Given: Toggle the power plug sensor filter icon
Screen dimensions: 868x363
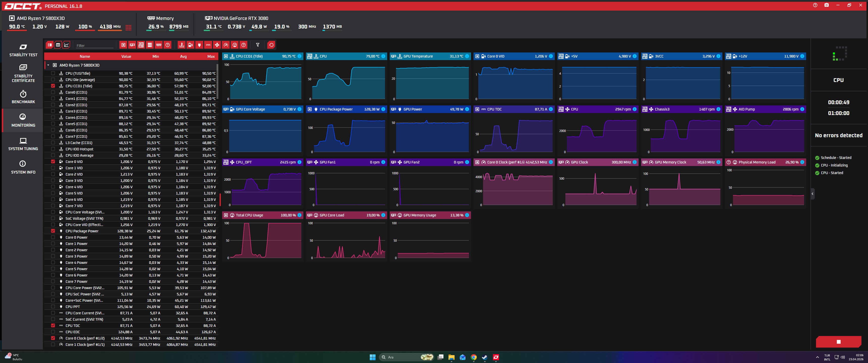Looking at the screenshot, I should coord(199,45).
